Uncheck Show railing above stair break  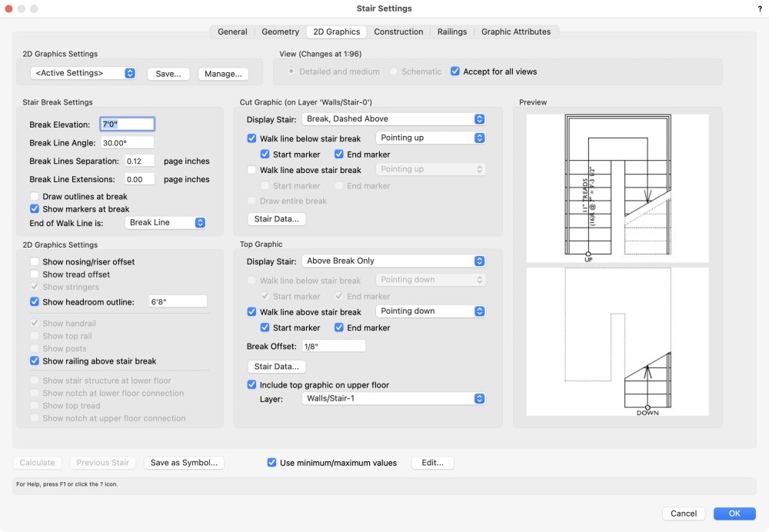click(35, 361)
